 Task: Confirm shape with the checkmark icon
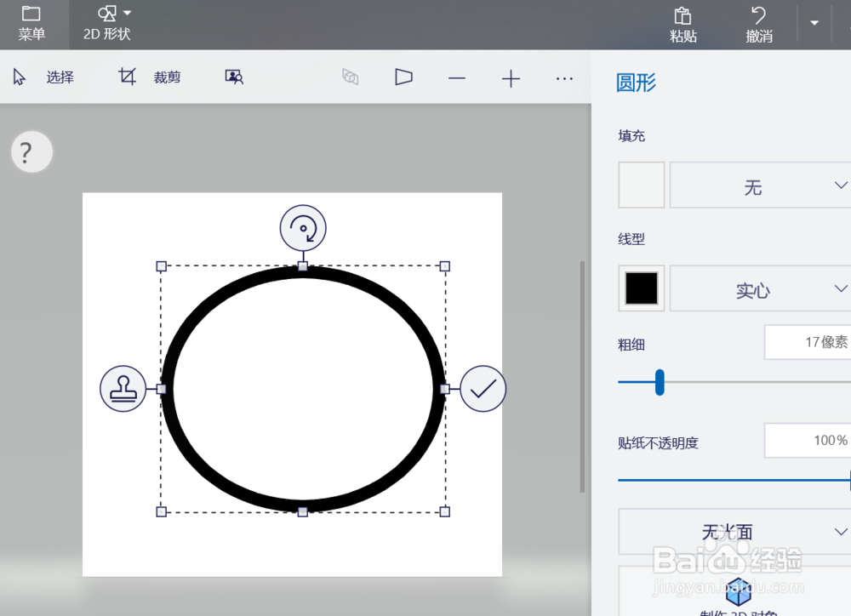pos(483,389)
